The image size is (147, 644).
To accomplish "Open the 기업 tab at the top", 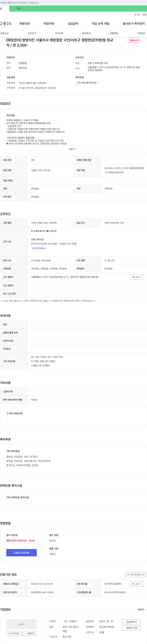I will pos(18,8).
